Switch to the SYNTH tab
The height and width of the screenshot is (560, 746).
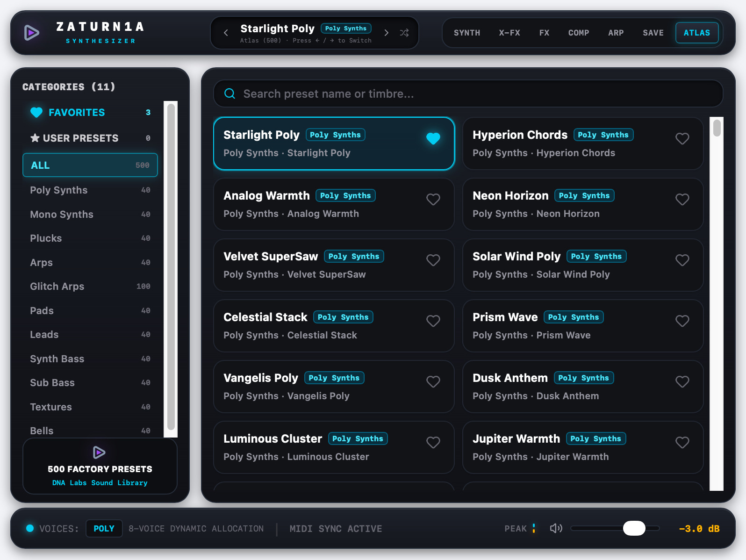pyautogui.click(x=467, y=33)
